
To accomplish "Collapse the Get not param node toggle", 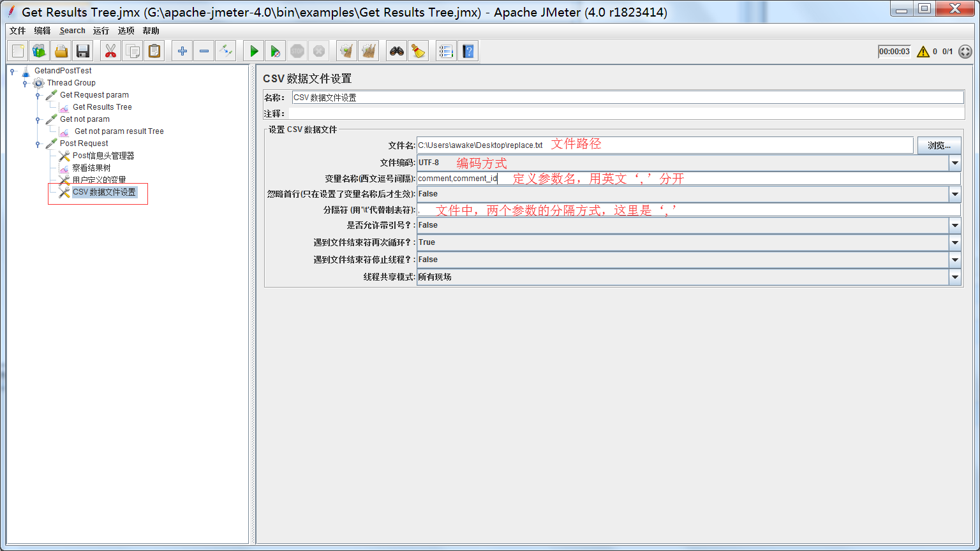I will click(x=38, y=119).
